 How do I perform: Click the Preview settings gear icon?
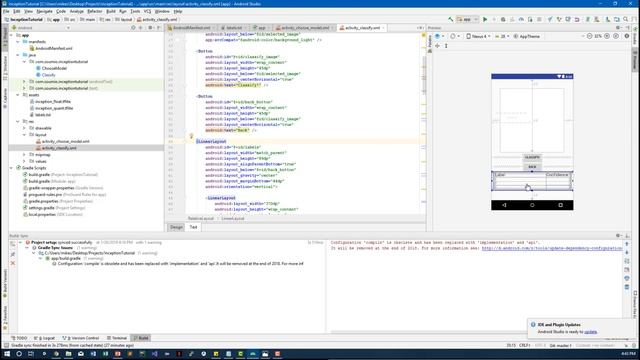pyautogui.click(x=618, y=28)
